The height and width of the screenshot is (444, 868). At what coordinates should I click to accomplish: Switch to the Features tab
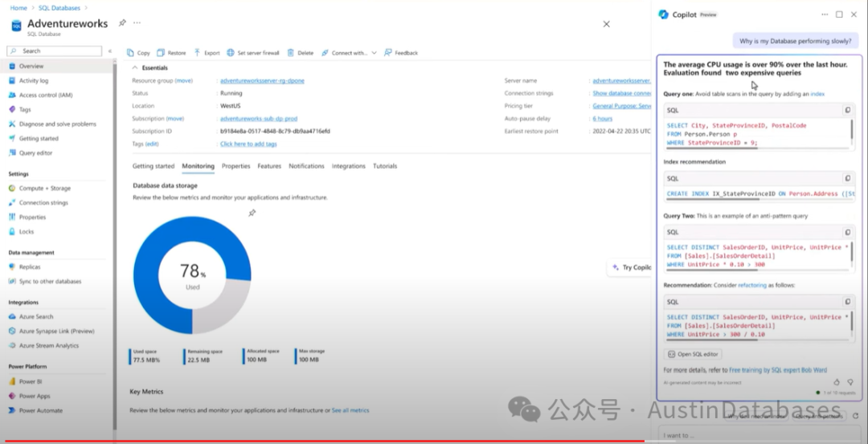(x=269, y=166)
